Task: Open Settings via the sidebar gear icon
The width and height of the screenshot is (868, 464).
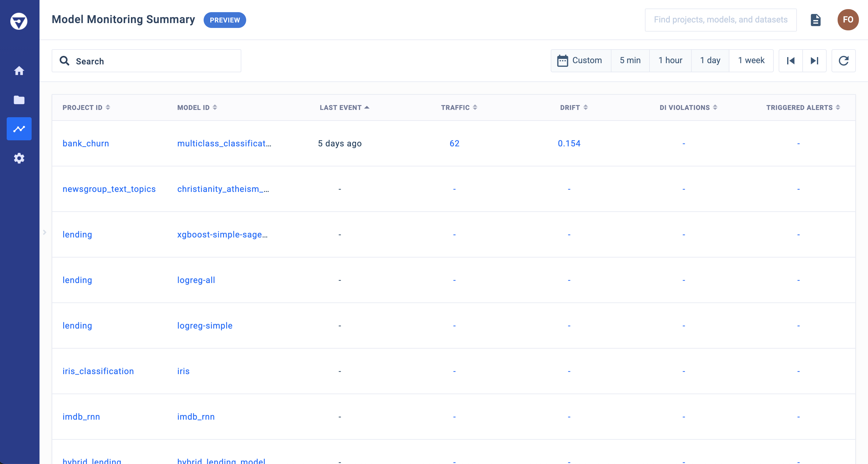Action: tap(19, 158)
